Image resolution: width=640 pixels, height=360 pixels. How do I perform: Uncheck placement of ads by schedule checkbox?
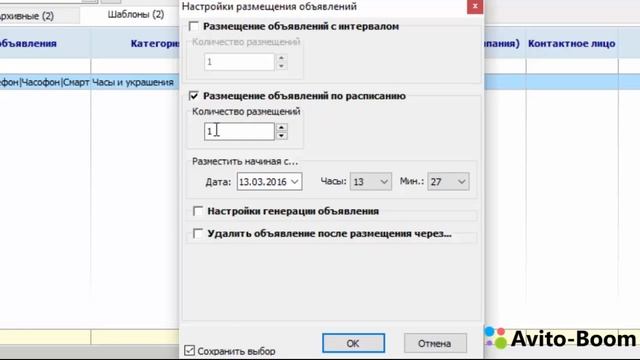[194, 96]
